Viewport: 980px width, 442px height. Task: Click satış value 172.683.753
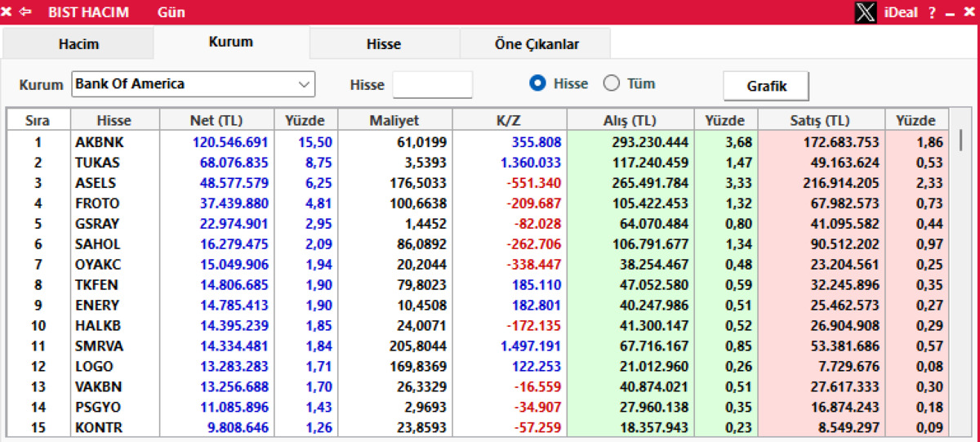tap(840, 142)
